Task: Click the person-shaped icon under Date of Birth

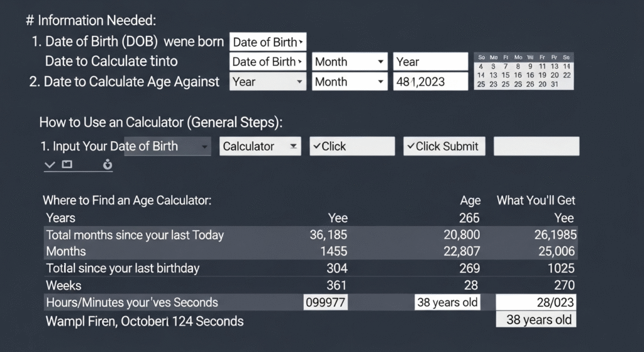Action: pyautogui.click(x=107, y=165)
